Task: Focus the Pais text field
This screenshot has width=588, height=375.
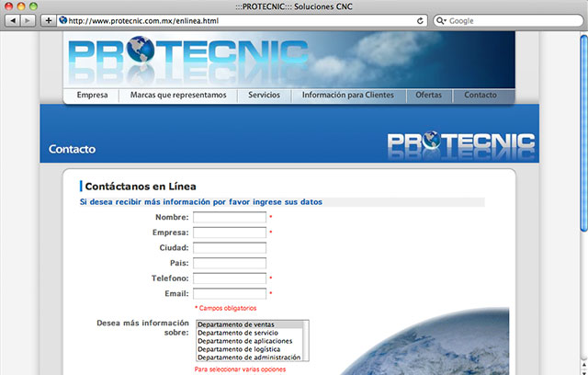Action: [230, 263]
